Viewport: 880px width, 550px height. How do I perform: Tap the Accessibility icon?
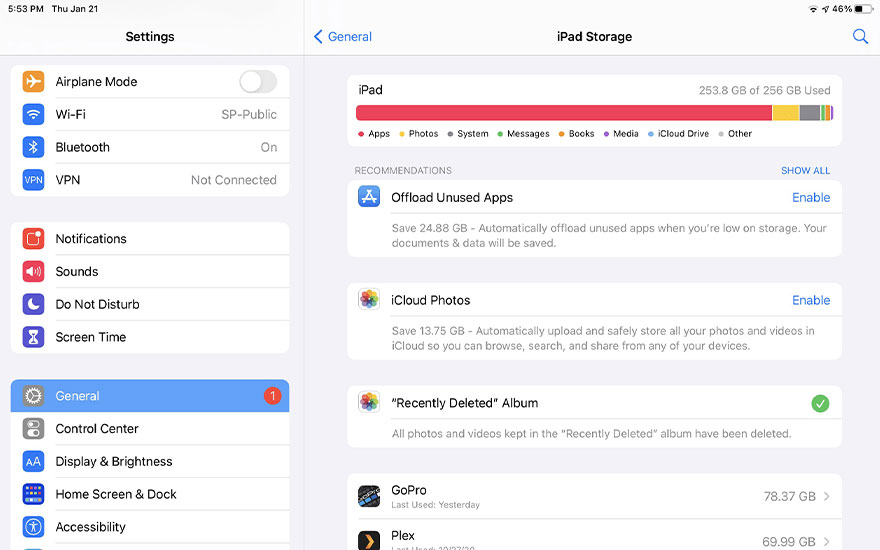click(33, 527)
